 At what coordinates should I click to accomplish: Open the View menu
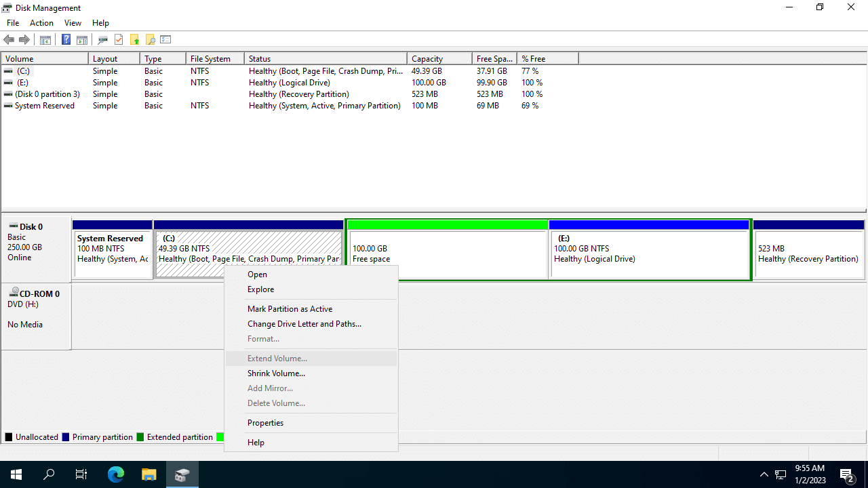tap(73, 23)
